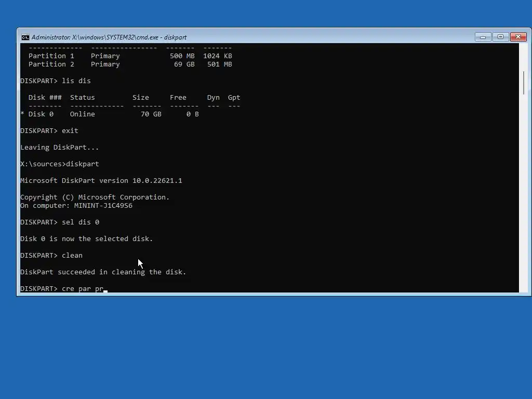
Task: Click the 'X:\sources>diskpart' line
Action: click(x=60, y=164)
